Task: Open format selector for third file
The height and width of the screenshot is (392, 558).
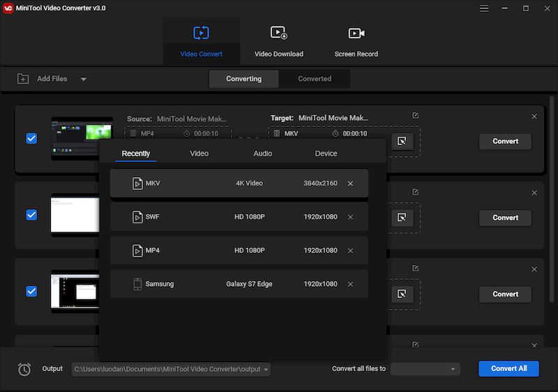Action: click(402, 294)
